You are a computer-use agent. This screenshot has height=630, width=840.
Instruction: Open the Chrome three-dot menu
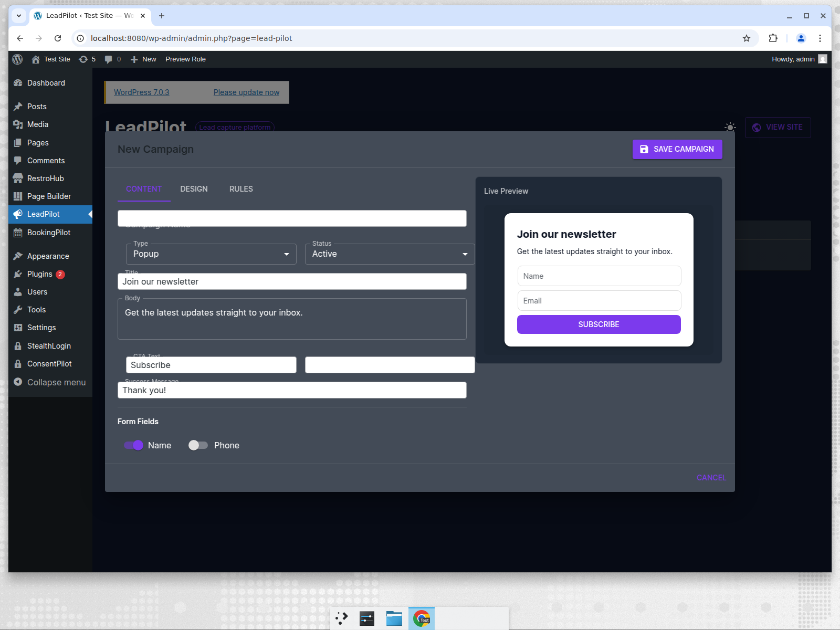click(x=820, y=38)
